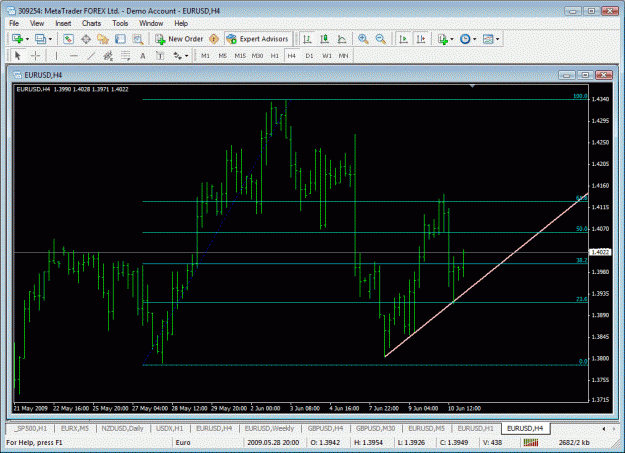Select the text label tool

point(160,56)
